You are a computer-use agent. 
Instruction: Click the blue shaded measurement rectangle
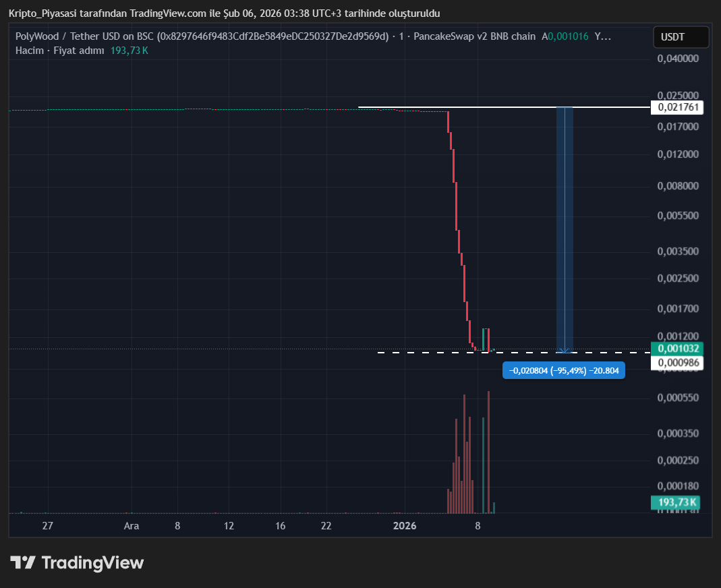coord(565,229)
